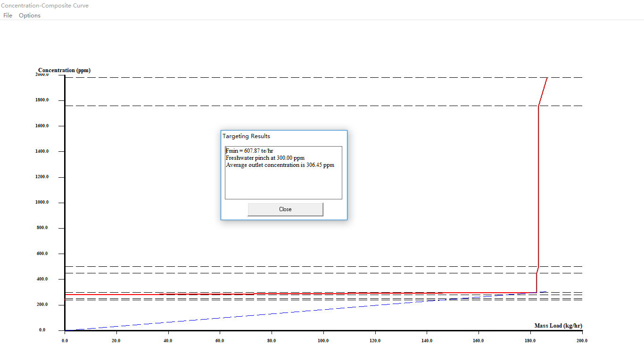Click the 1400.0 y-axis tick label
This screenshot has width=644, height=362.
click(x=42, y=151)
